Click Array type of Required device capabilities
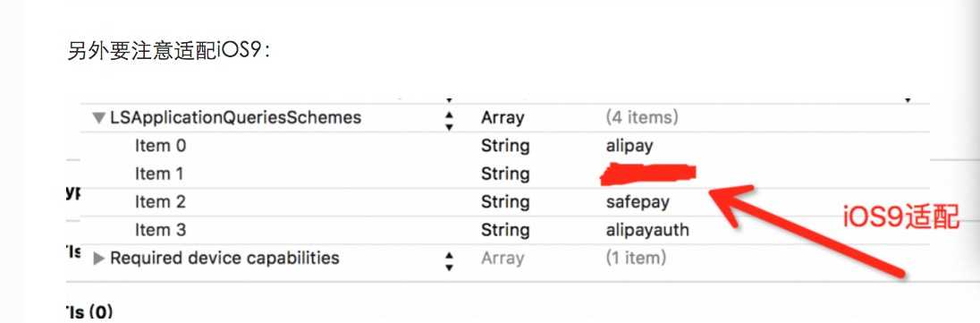The width and height of the screenshot is (980, 323). pyautogui.click(x=503, y=259)
